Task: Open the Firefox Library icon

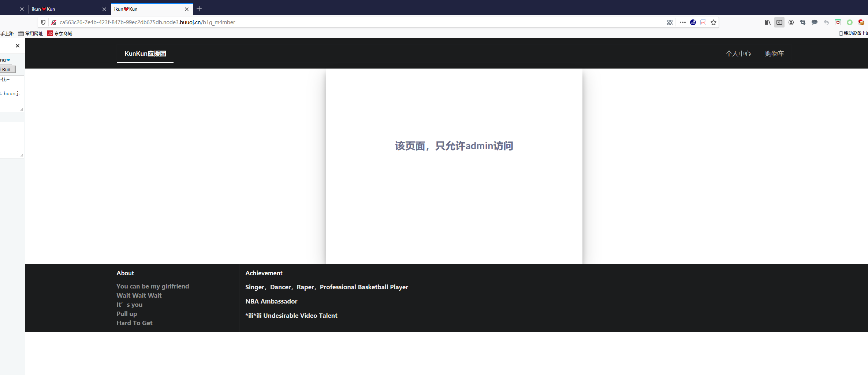Action: [768, 22]
